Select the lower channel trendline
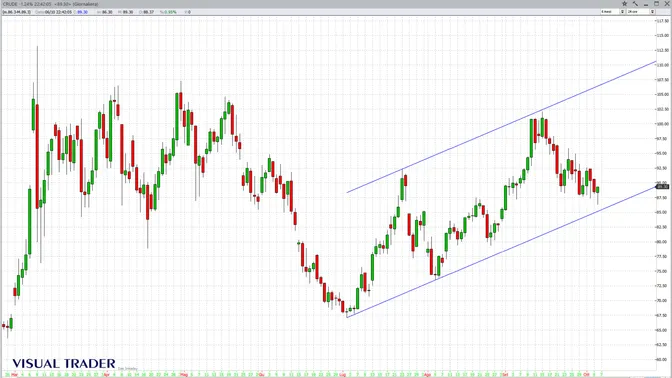 501,252
